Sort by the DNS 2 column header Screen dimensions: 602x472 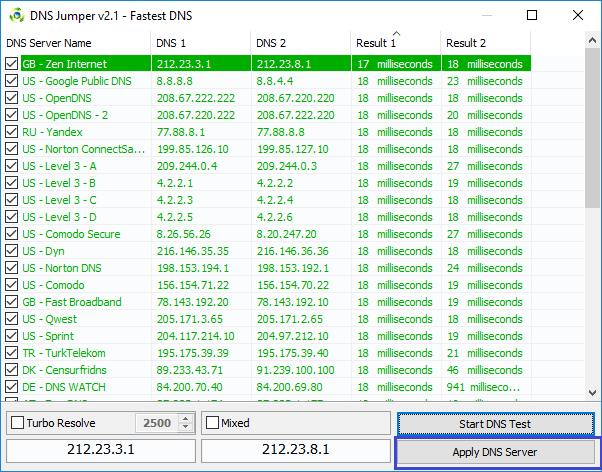tap(301, 43)
